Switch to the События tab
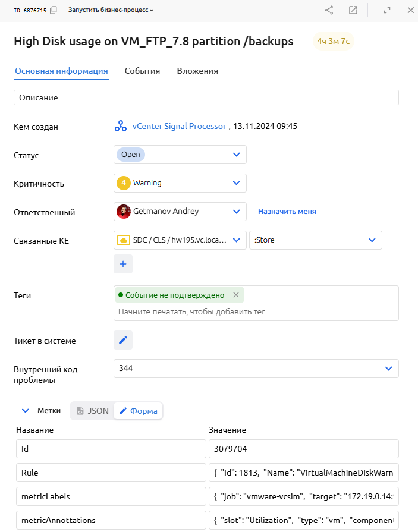The image size is (418, 532). pos(142,71)
